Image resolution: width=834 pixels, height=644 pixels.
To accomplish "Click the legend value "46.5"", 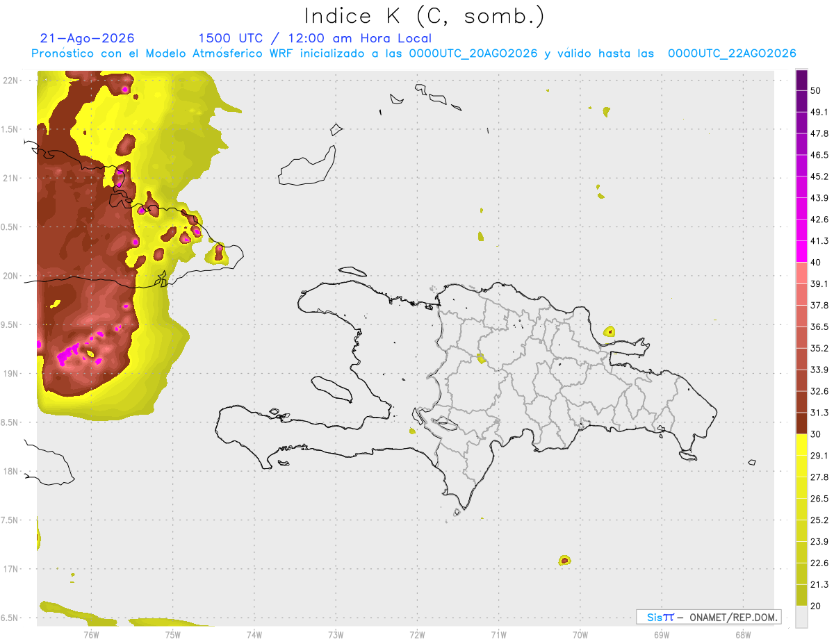I will click(x=819, y=155).
